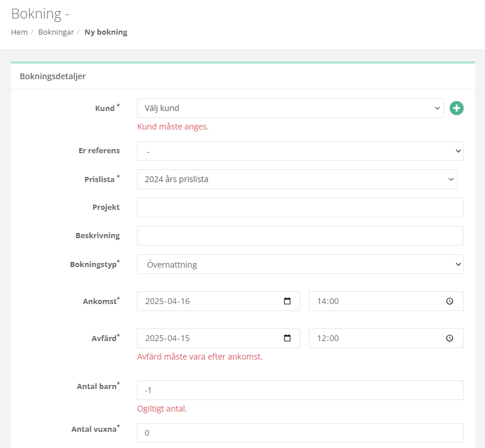
Task: Click clock icon in Ankomst time field
Action: (x=450, y=301)
